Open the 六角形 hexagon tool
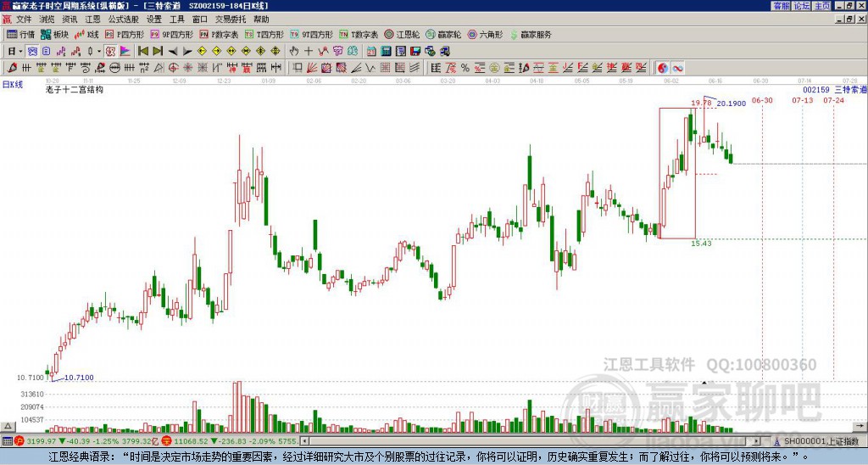Screen dimensions: 868x465 (486, 34)
